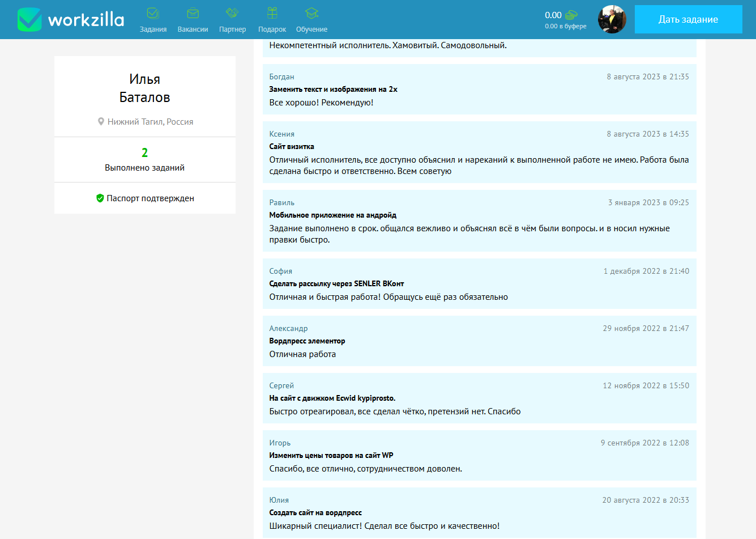Click reviewer name Равиль
This screenshot has width=756, height=539.
coord(281,203)
